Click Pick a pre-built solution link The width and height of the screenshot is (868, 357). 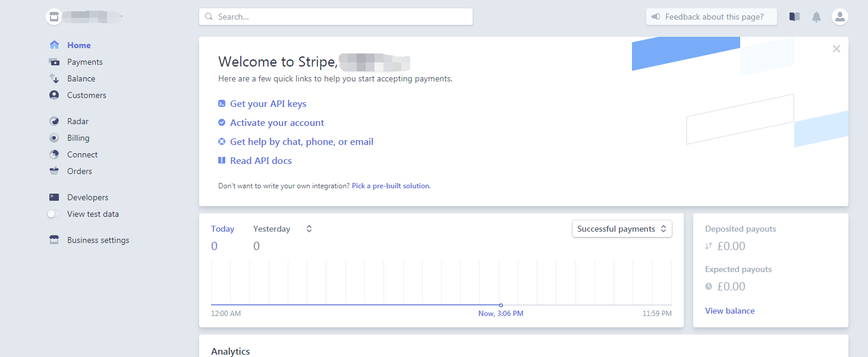coord(391,186)
